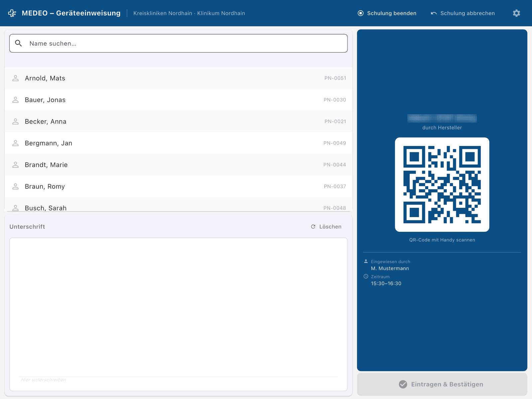Click person icon next to Brandt, Marie
Viewport: 532px width, 399px height.
point(15,165)
